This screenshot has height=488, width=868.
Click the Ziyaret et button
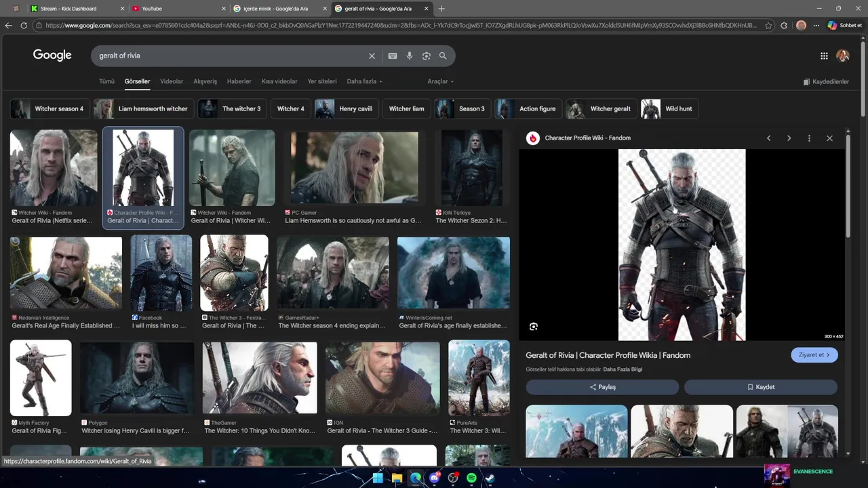click(814, 355)
